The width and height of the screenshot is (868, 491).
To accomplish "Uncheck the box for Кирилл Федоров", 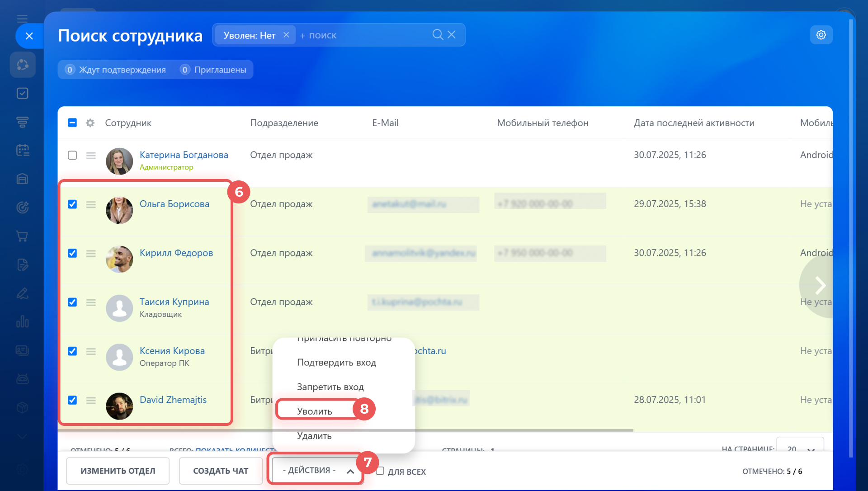I will (72, 253).
